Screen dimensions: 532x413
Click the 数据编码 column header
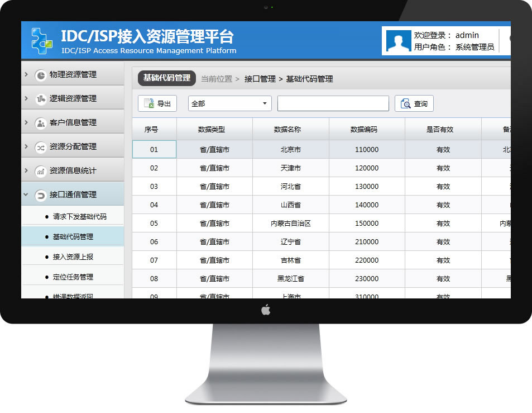point(364,130)
